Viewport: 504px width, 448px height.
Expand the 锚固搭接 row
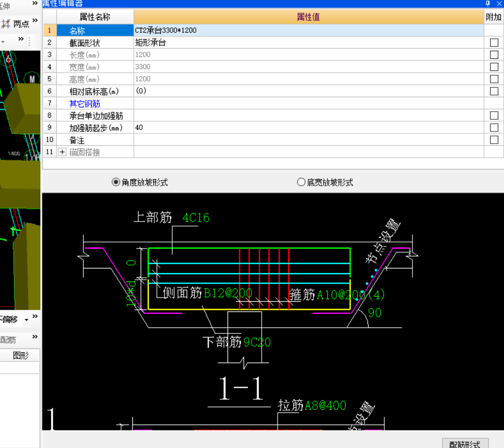pyautogui.click(x=62, y=152)
